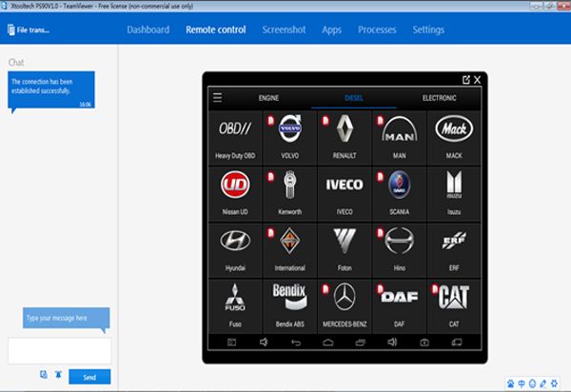Open the Fuso brand tile
This screenshot has height=392, width=571.
pos(235,306)
